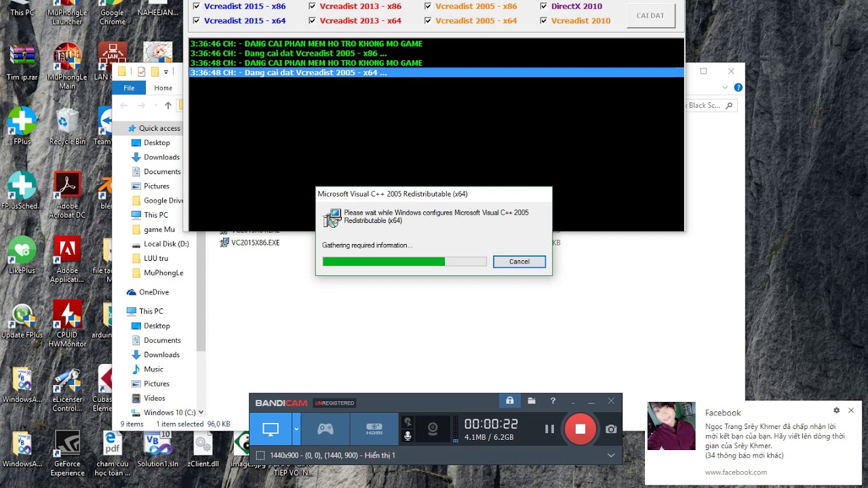Open GeForce Experience shortcut
868x488 pixels.
[67, 453]
